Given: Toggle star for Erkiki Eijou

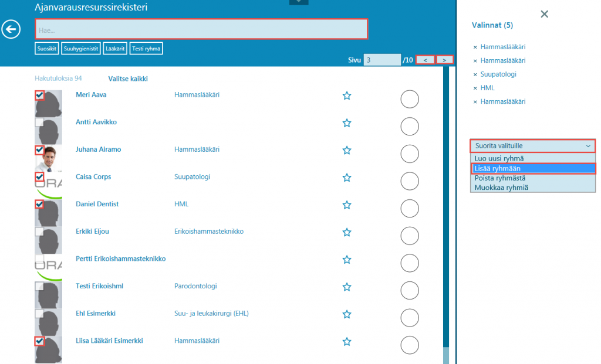Looking at the screenshot, I should 347,233.
